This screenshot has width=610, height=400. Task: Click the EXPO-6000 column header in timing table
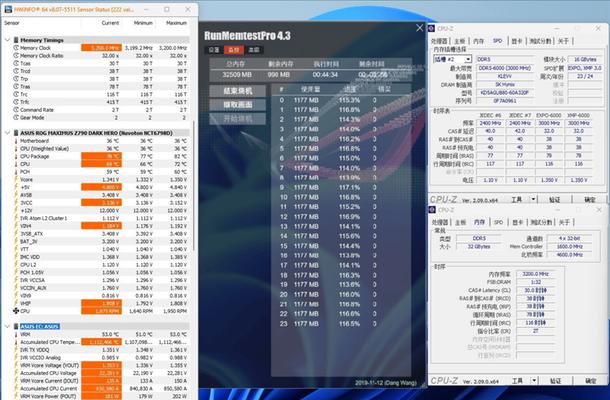(x=549, y=116)
